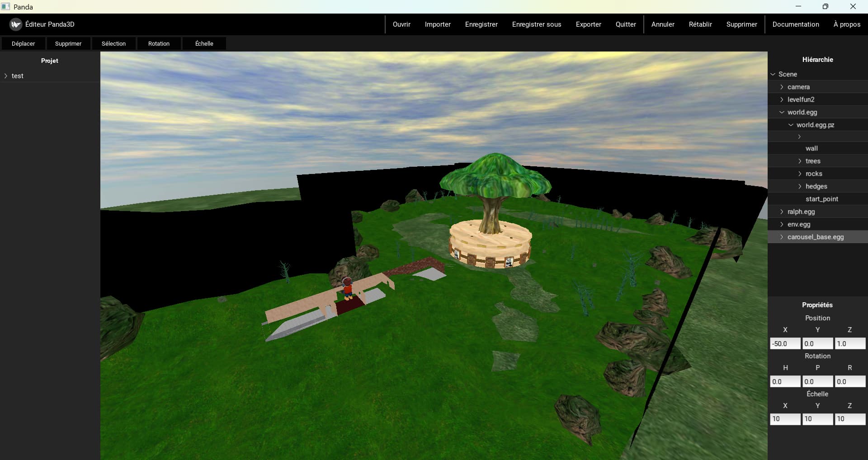Viewport: 868px width, 460px height.
Task: Collapse the world.egg.pz node
Action: [x=791, y=125]
